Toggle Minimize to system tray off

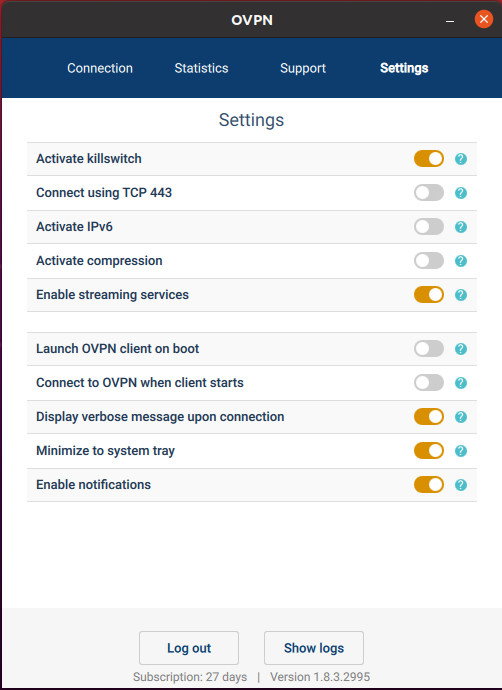[429, 451]
